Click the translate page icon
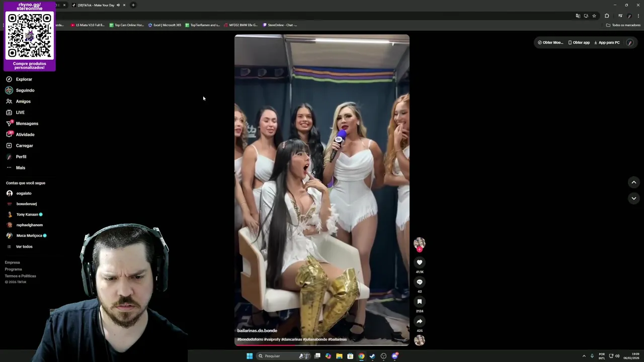This screenshot has width=644, height=362. point(578,16)
